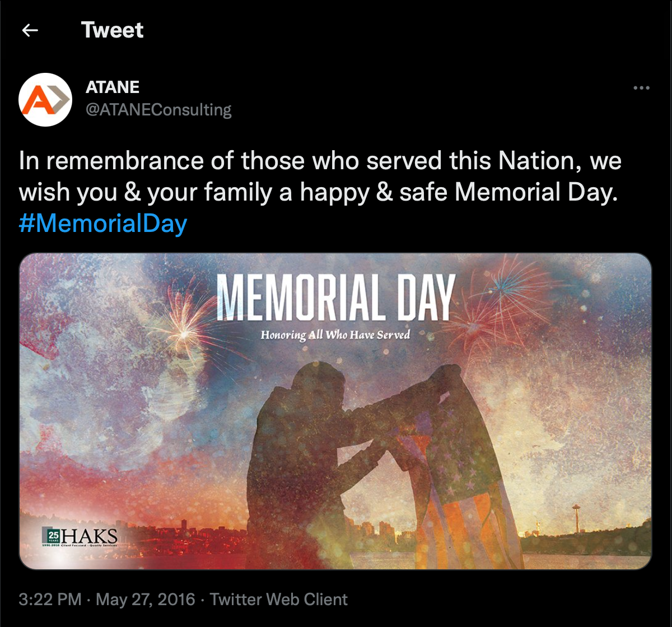672x627 pixels.
Task: Click the Tweet header title
Action: (112, 30)
